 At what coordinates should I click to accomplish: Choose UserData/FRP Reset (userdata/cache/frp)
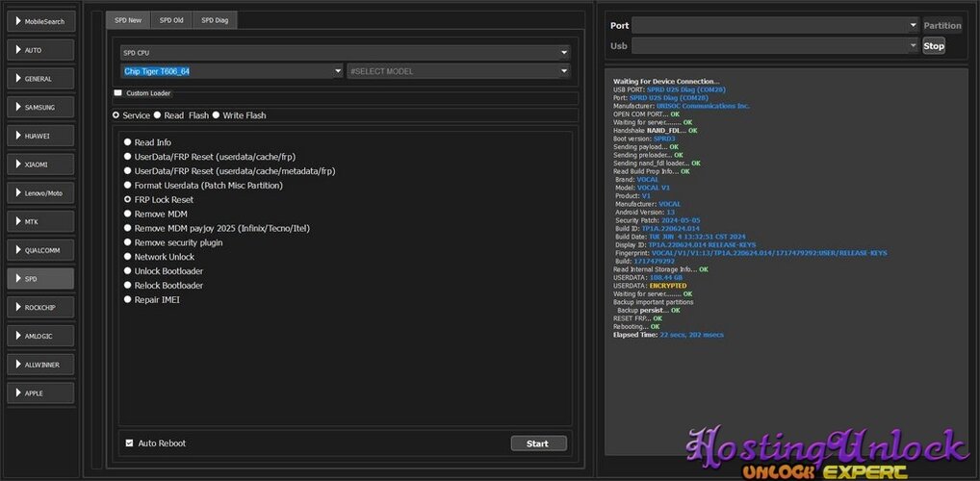point(128,157)
